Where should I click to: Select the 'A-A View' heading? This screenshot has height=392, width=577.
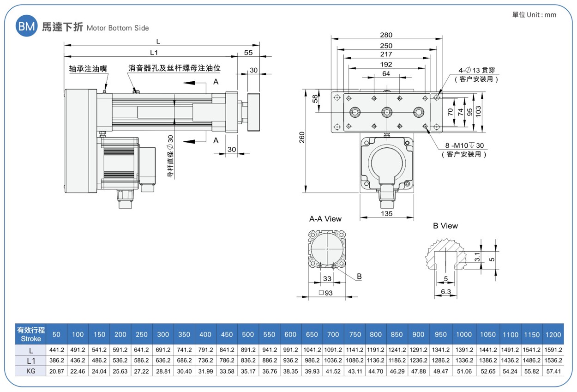[325, 218]
